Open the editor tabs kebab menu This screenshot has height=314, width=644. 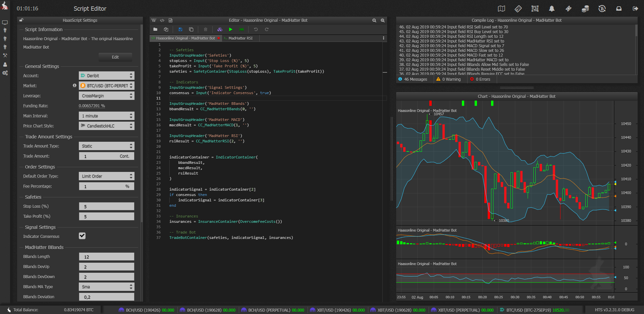coord(383,38)
